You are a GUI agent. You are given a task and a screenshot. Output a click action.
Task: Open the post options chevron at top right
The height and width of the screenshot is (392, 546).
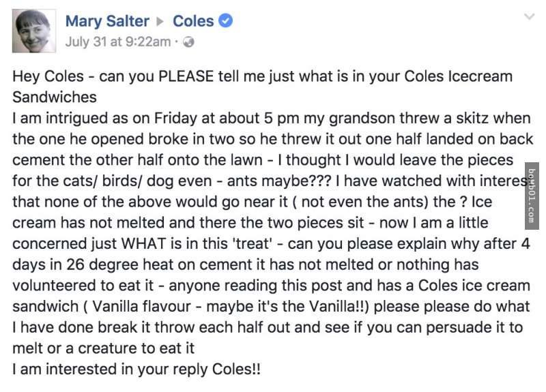pyautogui.click(x=529, y=16)
